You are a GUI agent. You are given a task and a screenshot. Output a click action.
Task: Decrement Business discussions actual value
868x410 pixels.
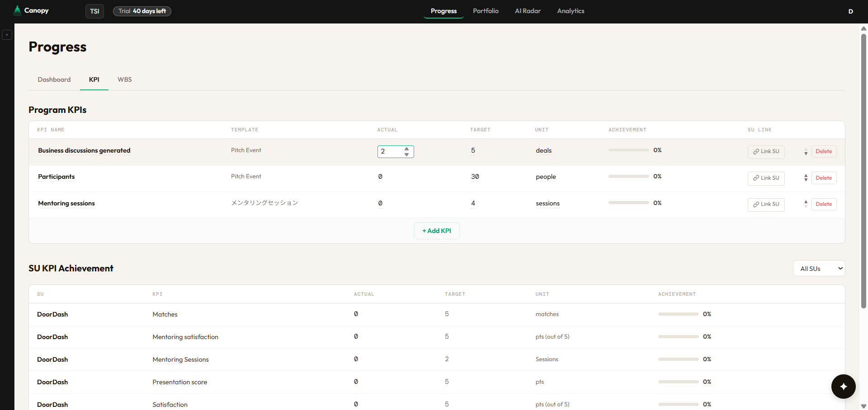coord(407,154)
